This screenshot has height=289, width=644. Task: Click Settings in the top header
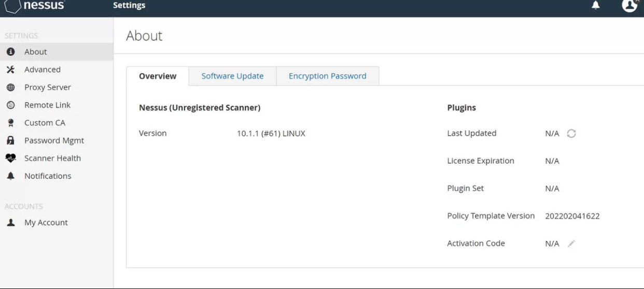[x=129, y=6]
